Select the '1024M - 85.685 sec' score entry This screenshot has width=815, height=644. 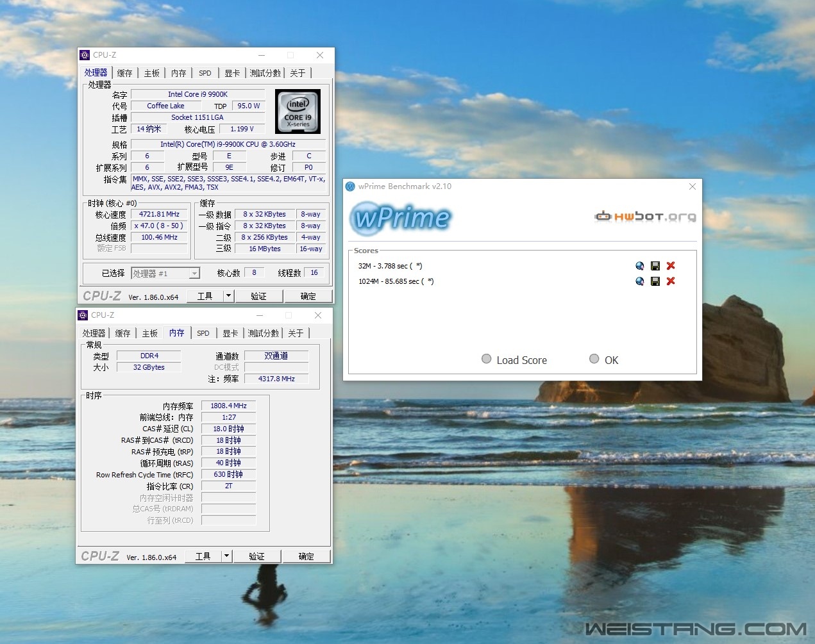click(396, 281)
